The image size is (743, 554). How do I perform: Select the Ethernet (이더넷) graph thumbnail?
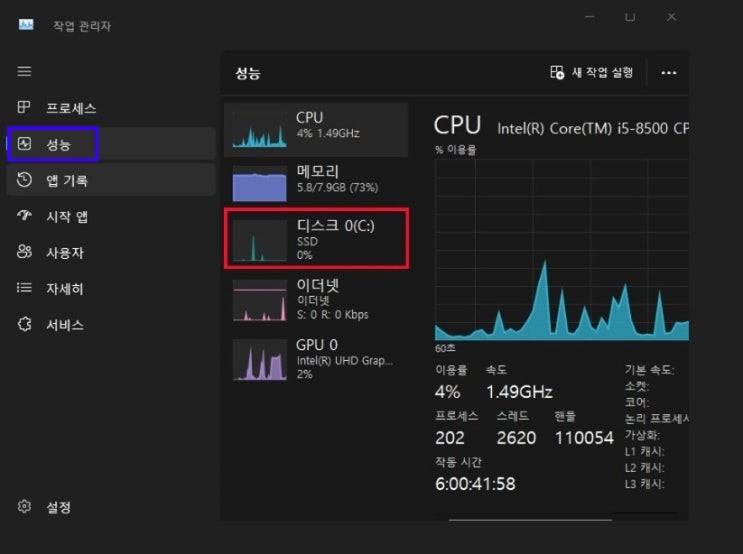coord(259,300)
